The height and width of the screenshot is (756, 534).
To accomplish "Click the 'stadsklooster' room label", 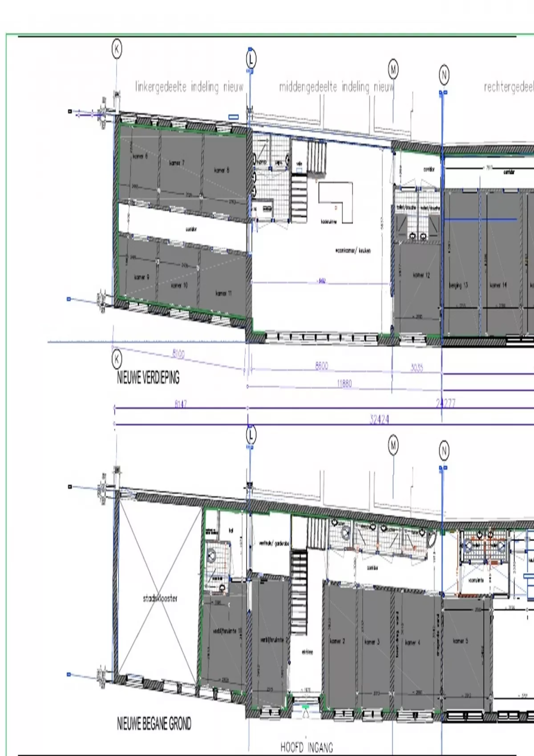I will point(160,598).
